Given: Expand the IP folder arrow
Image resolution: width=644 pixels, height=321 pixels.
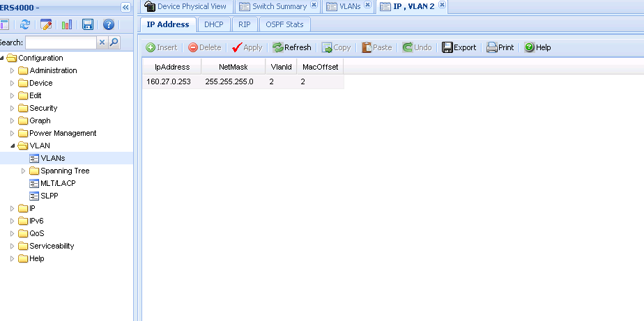Looking at the screenshot, I should pyautogui.click(x=13, y=208).
